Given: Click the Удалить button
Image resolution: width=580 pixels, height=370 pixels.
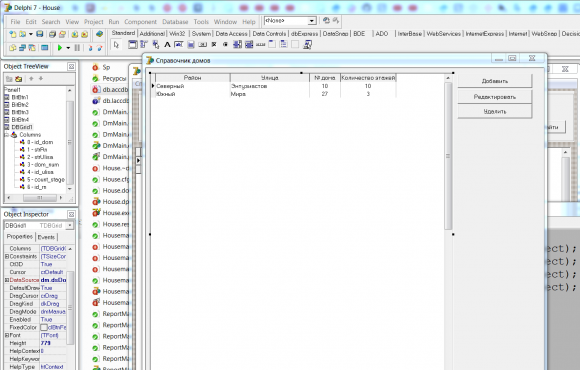Looking at the screenshot, I should [x=495, y=111].
